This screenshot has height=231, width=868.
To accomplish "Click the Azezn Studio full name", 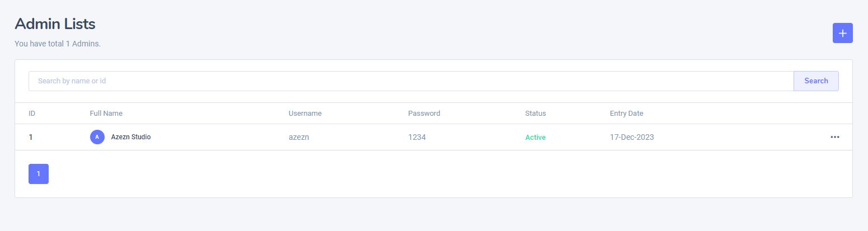I will pyautogui.click(x=131, y=137).
